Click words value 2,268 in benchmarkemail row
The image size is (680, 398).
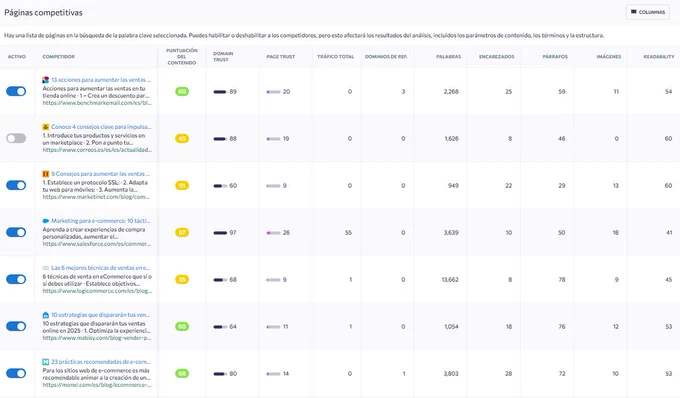point(451,91)
